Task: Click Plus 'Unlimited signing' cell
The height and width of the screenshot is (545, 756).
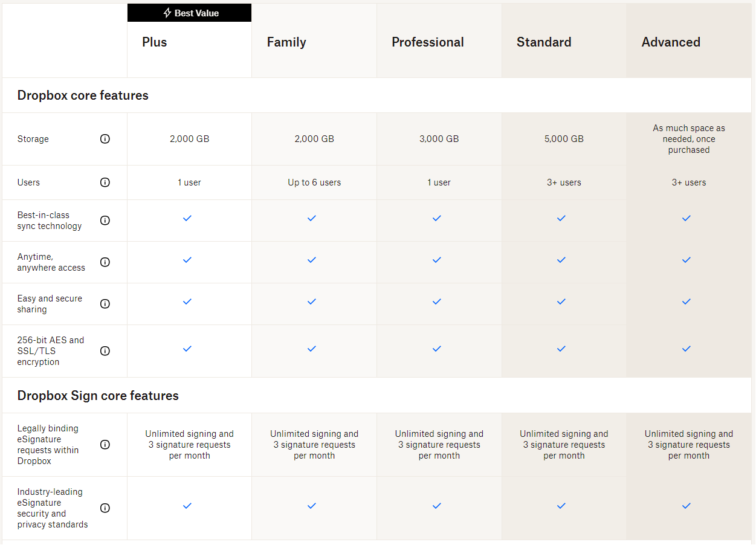Action: (x=189, y=445)
